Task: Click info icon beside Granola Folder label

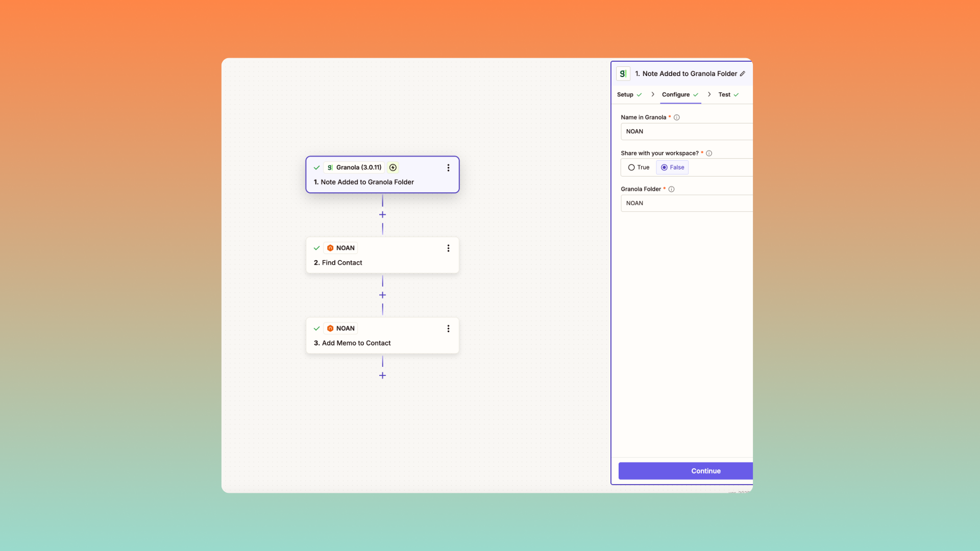Action: pos(672,189)
